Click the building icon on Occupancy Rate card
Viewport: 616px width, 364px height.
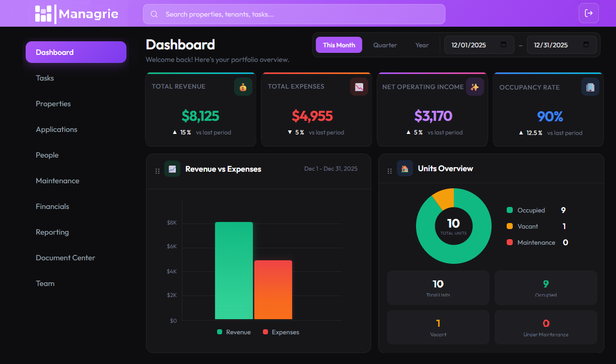590,87
